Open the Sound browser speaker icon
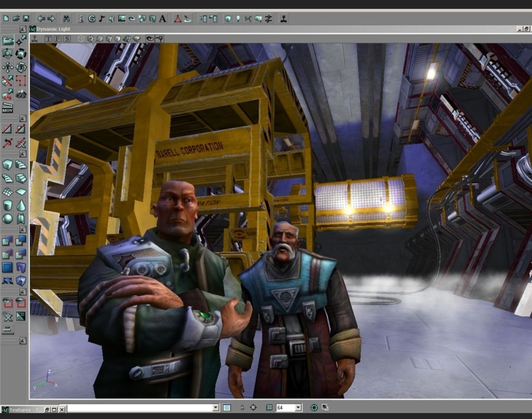 click(111, 19)
